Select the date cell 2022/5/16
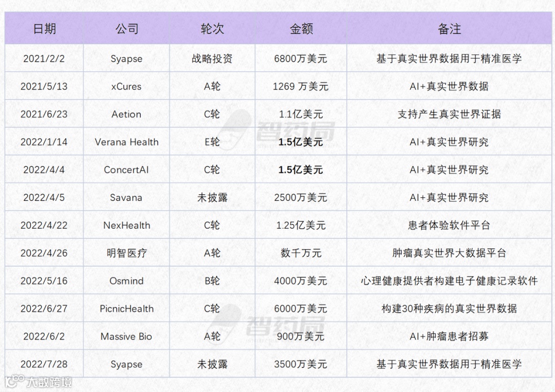The image size is (555, 392). click(x=44, y=281)
